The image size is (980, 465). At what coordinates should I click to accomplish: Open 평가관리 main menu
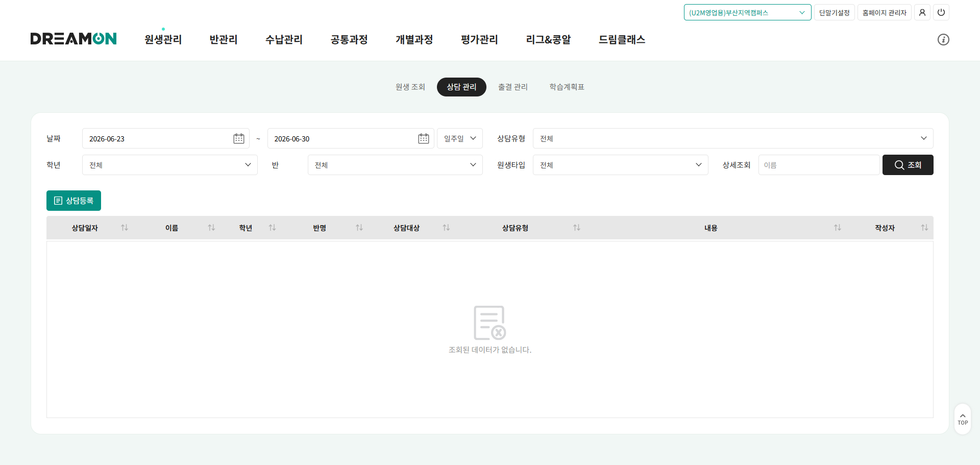479,39
